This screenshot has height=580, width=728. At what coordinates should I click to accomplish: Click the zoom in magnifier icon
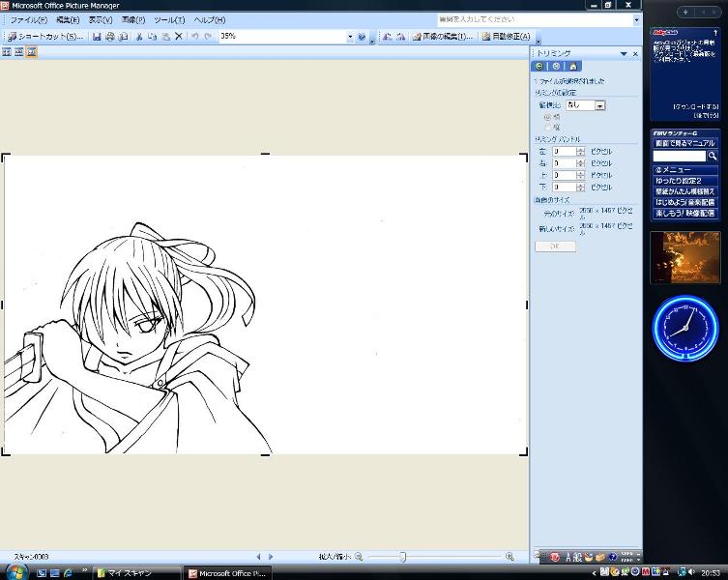coord(510,557)
